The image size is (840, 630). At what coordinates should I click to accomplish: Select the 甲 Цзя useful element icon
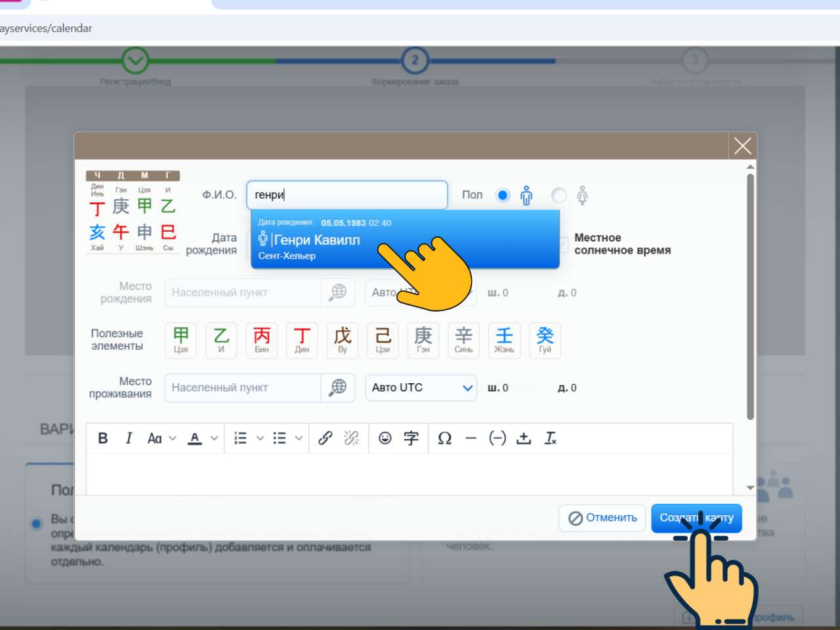pos(180,340)
